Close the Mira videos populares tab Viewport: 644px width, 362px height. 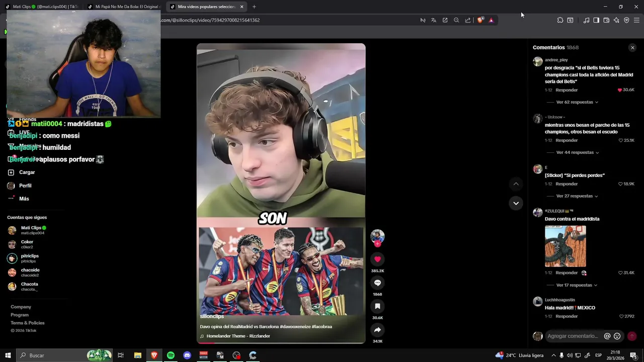point(242,7)
